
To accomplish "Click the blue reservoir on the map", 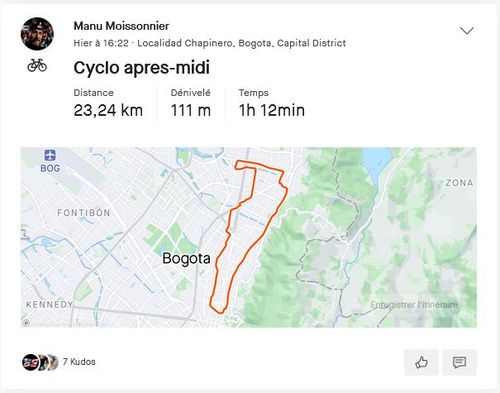I will tap(377, 162).
